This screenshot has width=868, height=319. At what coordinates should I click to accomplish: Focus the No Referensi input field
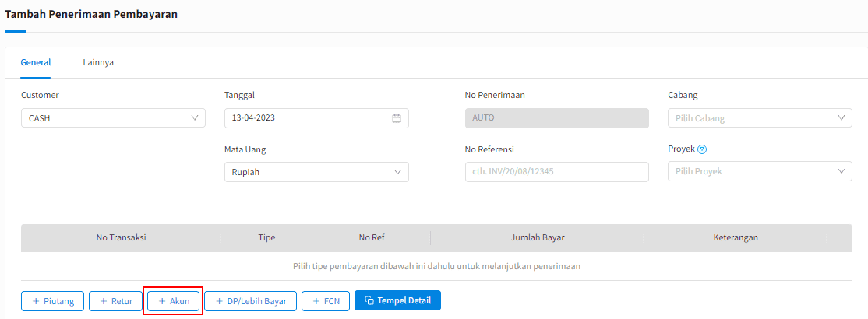557,172
